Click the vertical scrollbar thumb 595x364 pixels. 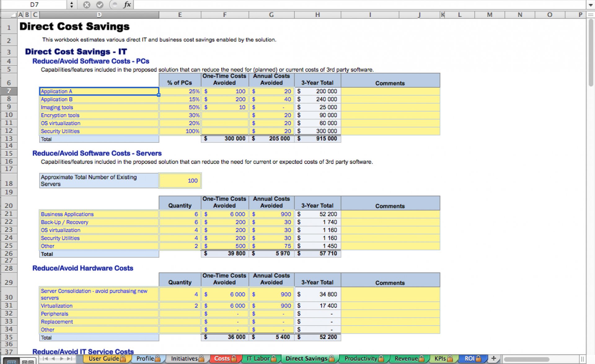click(x=591, y=53)
